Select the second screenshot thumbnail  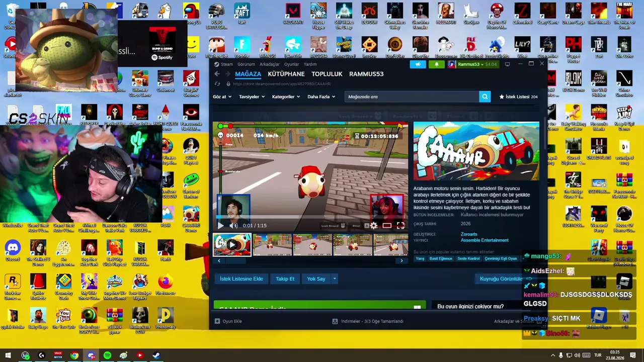(312, 245)
